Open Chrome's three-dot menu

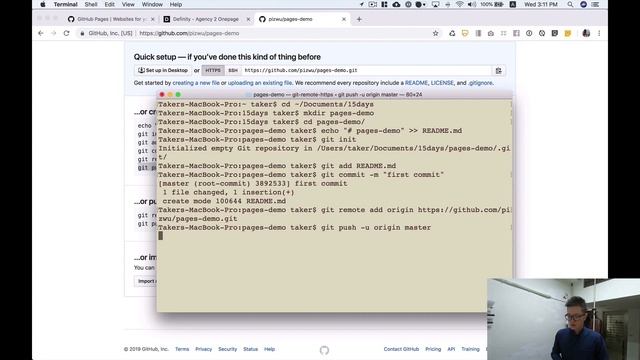tap(599, 33)
